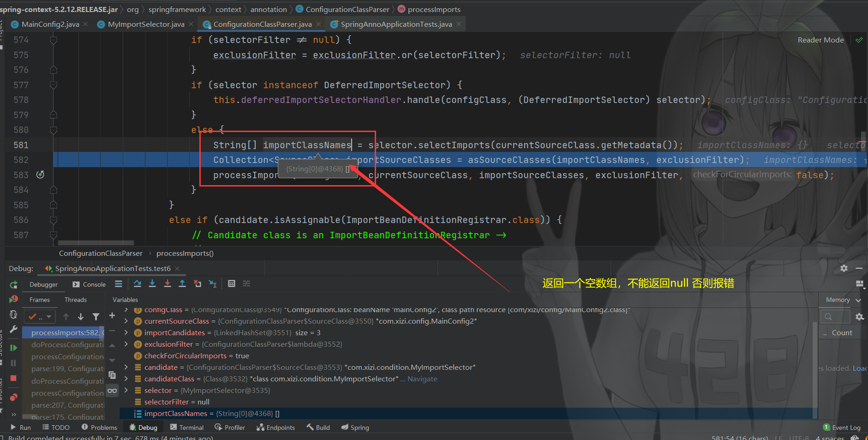
Task: Click the inspection checkmark in editor corner
Action: [x=859, y=40]
